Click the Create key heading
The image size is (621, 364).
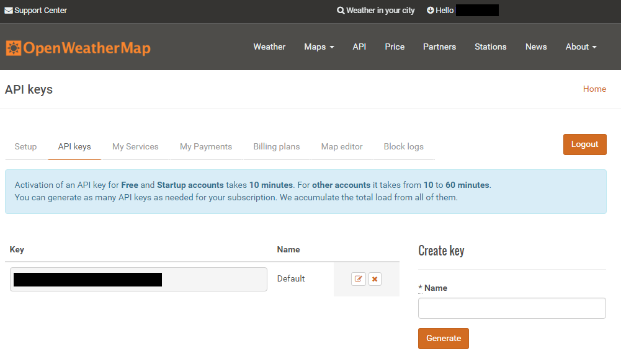point(441,251)
